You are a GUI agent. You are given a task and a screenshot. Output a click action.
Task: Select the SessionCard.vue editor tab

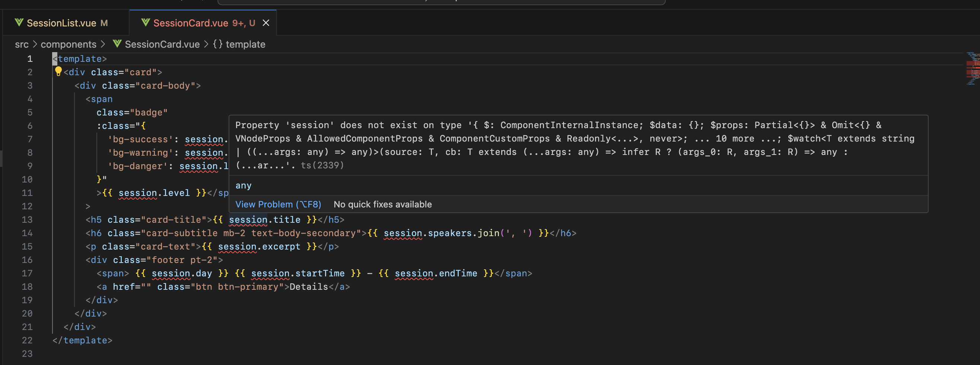203,23
